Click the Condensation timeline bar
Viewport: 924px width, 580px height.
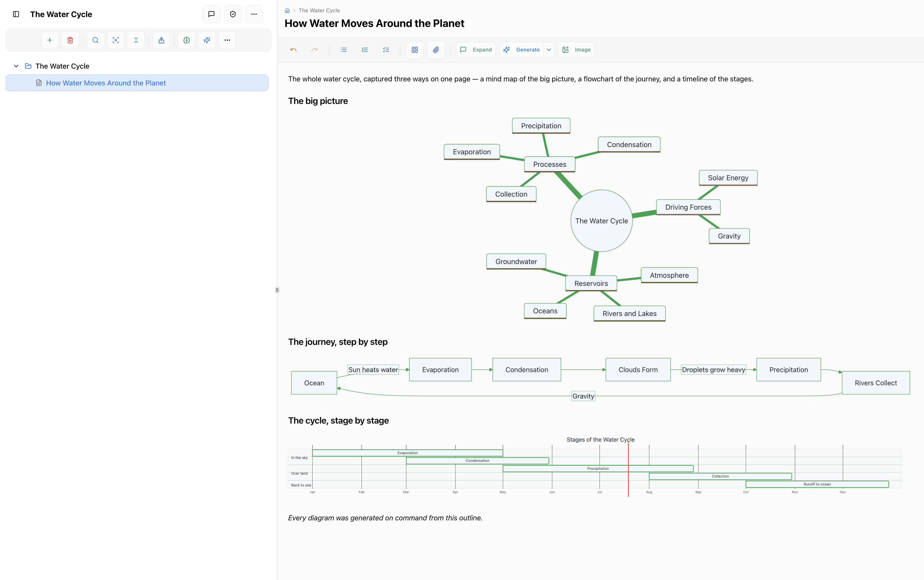(478, 461)
